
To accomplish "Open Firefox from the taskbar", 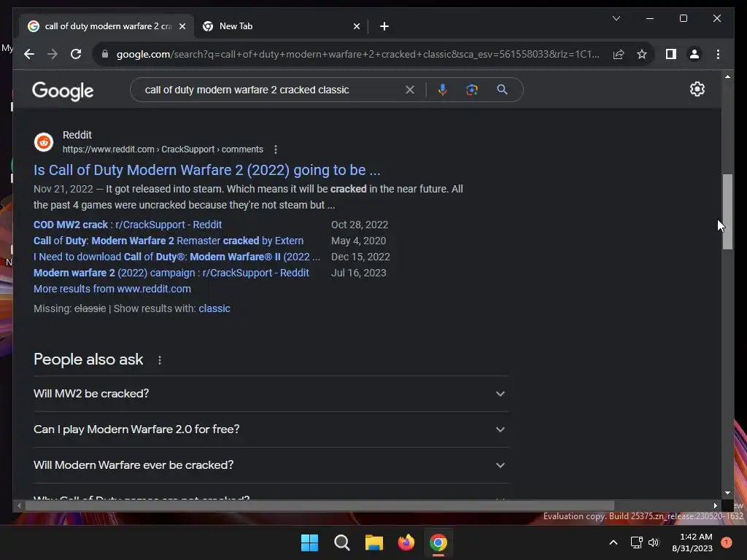I will [406, 542].
